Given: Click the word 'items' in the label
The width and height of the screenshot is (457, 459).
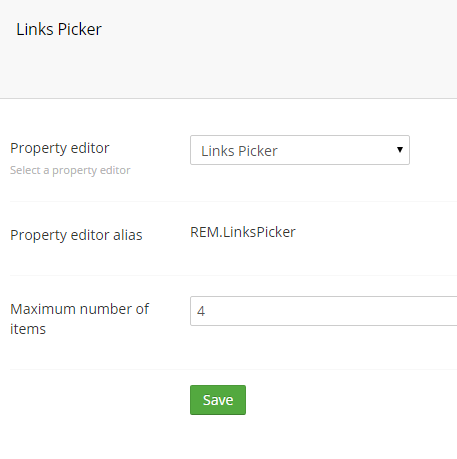Looking at the screenshot, I should (28, 329).
